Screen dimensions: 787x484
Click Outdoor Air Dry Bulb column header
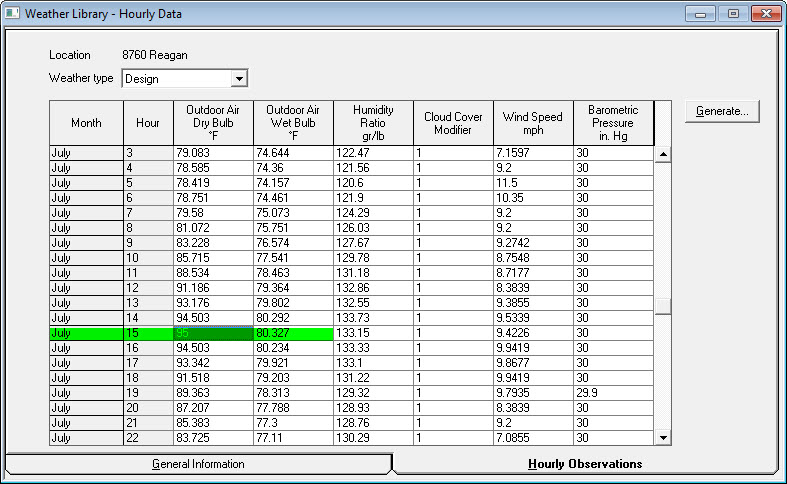tap(213, 123)
